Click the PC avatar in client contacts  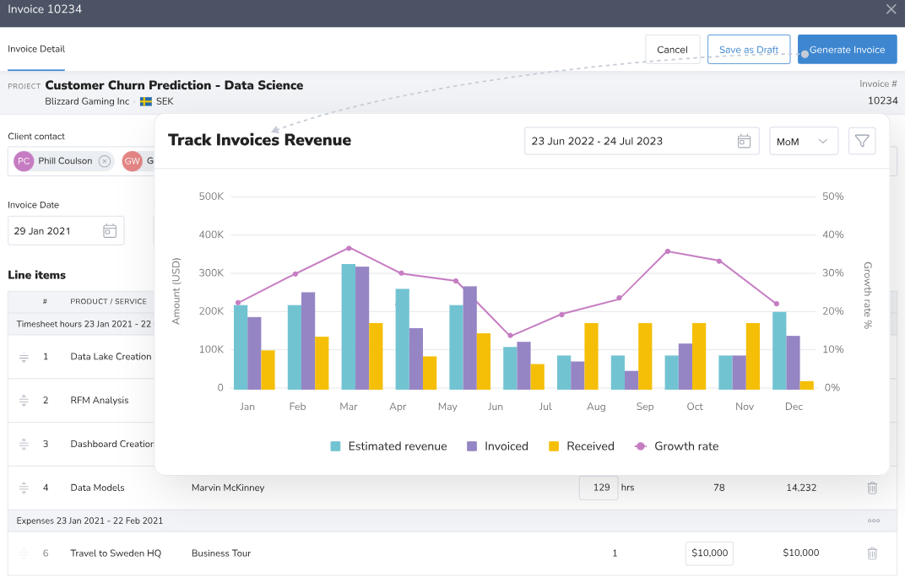(24, 160)
